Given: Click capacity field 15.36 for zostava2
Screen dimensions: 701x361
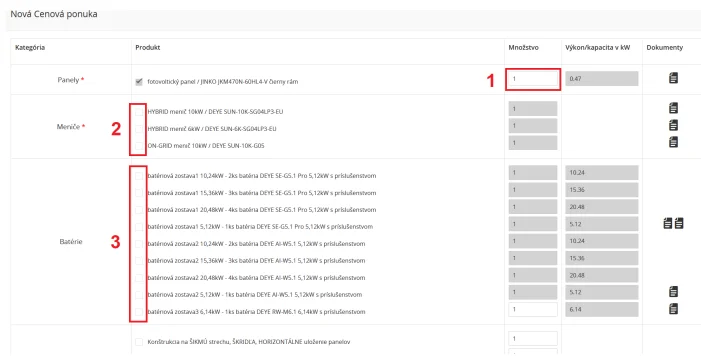Looking at the screenshot, I should [x=602, y=258].
